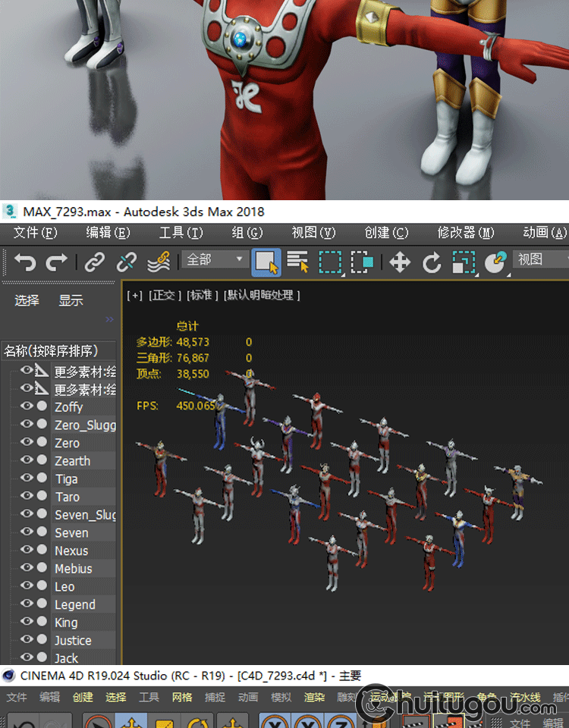Choose the Select and Rotate tool
This screenshot has height=728, width=569.
pos(432,262)
